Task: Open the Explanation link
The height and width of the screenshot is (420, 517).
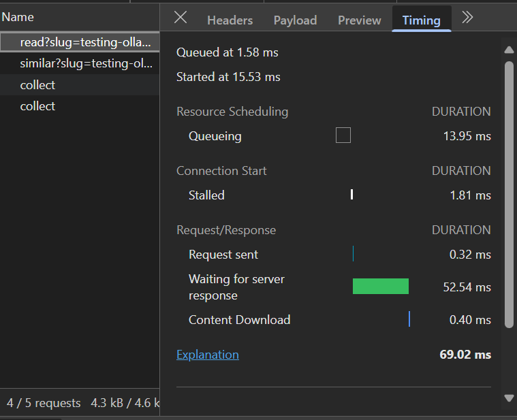Action: [x=207, y=355]
